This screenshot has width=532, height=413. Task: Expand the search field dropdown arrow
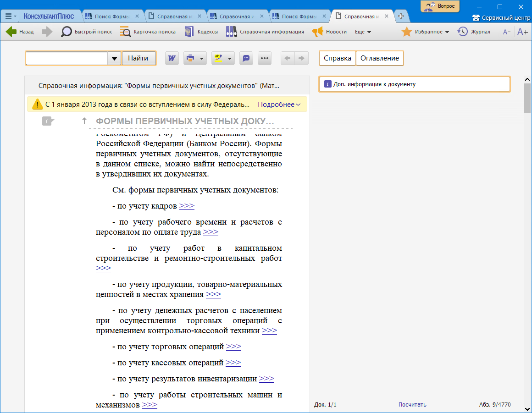114,58
